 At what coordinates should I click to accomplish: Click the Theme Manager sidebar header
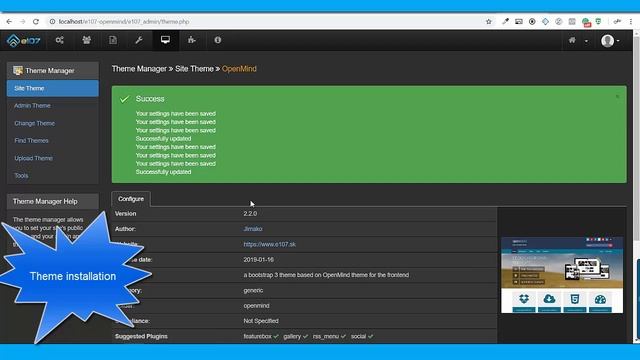(53, 71)
